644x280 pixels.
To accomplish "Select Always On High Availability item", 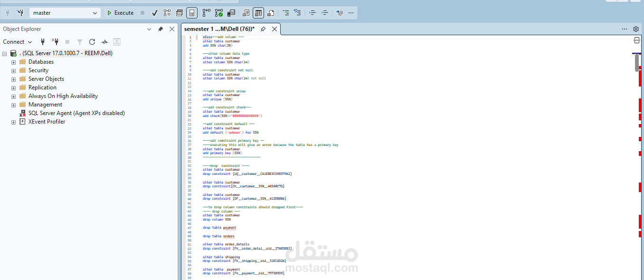I will (63, 96).
